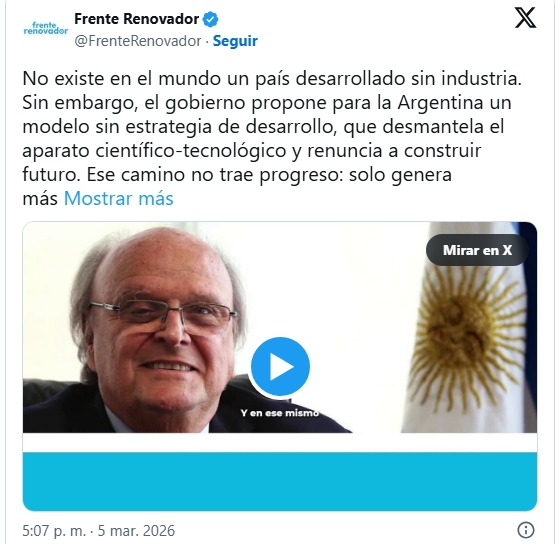Viewport: 560px width, 544px height.
Task: Click the smiling man in the video thumbnail
Action: [161, 329]
